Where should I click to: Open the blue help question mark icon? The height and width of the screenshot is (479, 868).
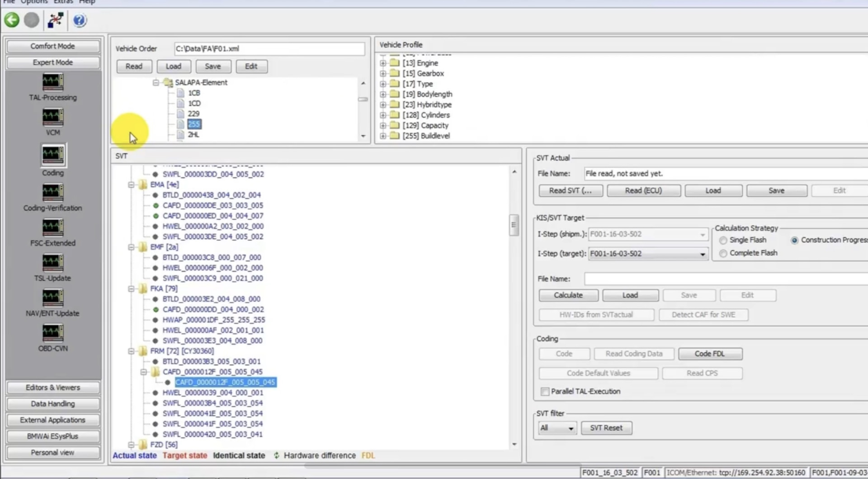point(80,20)
